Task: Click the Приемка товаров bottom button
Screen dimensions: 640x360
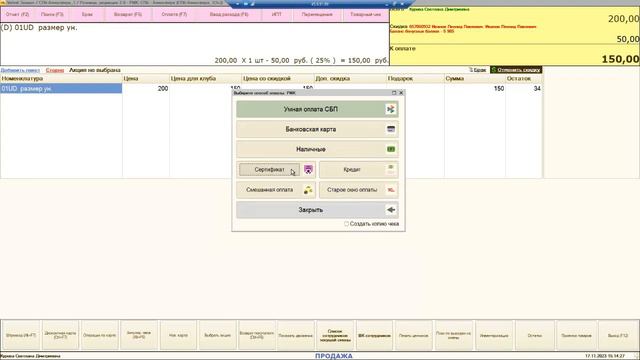Action: coord(576,335)
